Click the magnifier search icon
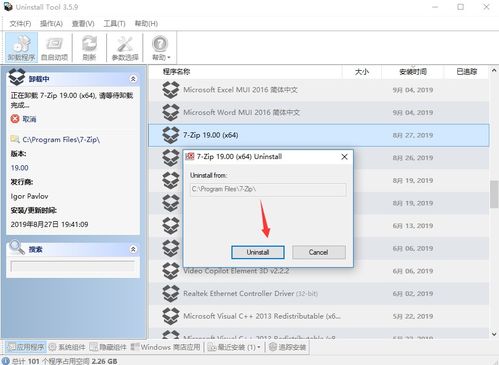Image resolution: width=499 pixels, height=365 pixels. (17, 248)
